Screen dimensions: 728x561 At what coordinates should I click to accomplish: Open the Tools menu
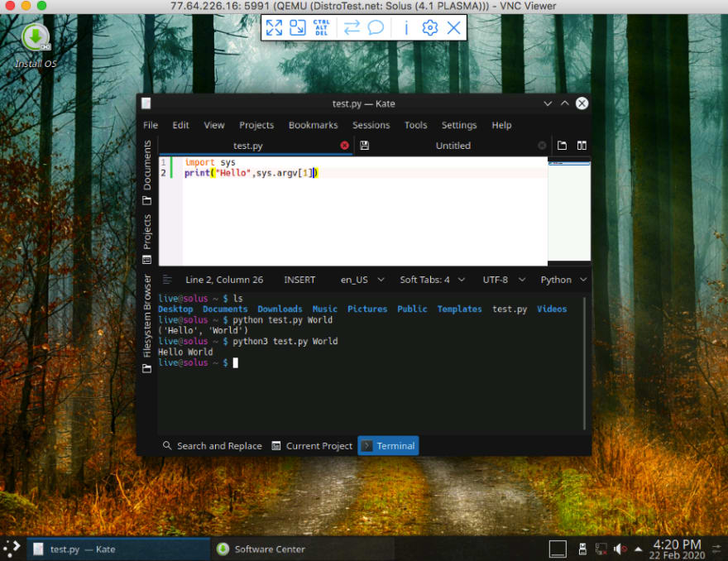click(x=415, y=125)
